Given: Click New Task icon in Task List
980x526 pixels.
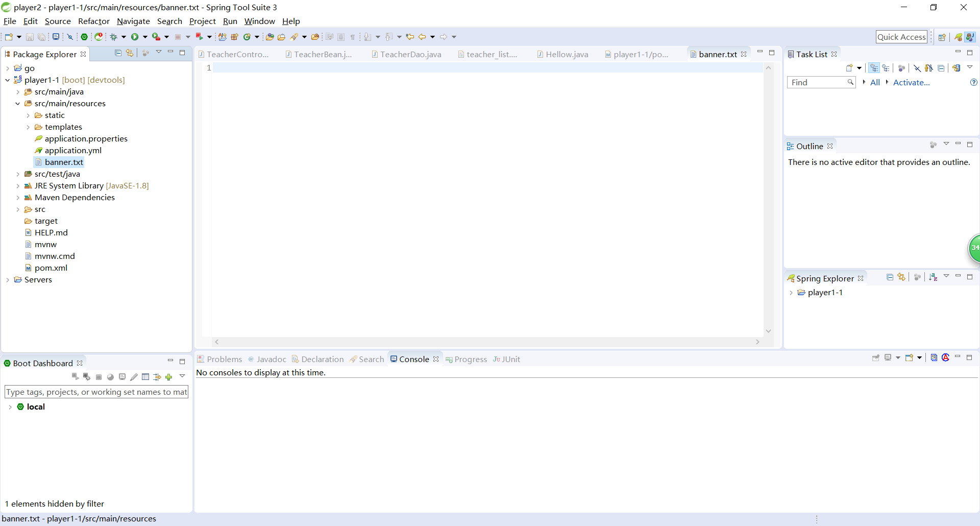Looking at the screenshot, I should coord(849,68).
